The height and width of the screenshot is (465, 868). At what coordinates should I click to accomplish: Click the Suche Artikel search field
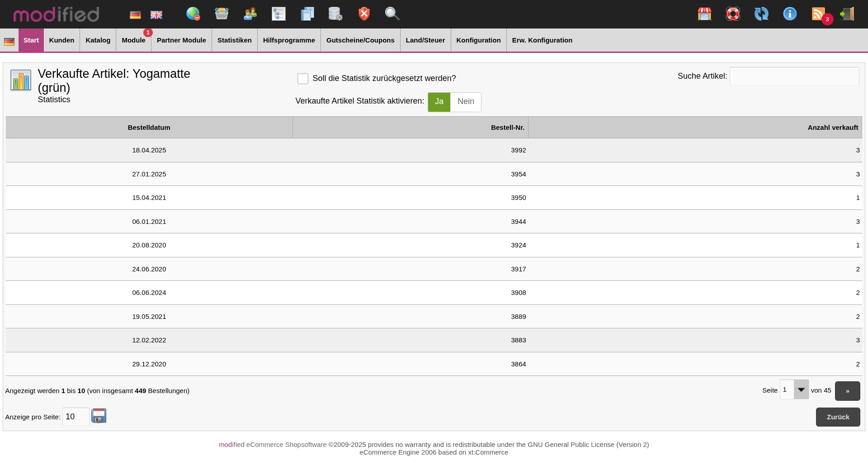[794, 76]
